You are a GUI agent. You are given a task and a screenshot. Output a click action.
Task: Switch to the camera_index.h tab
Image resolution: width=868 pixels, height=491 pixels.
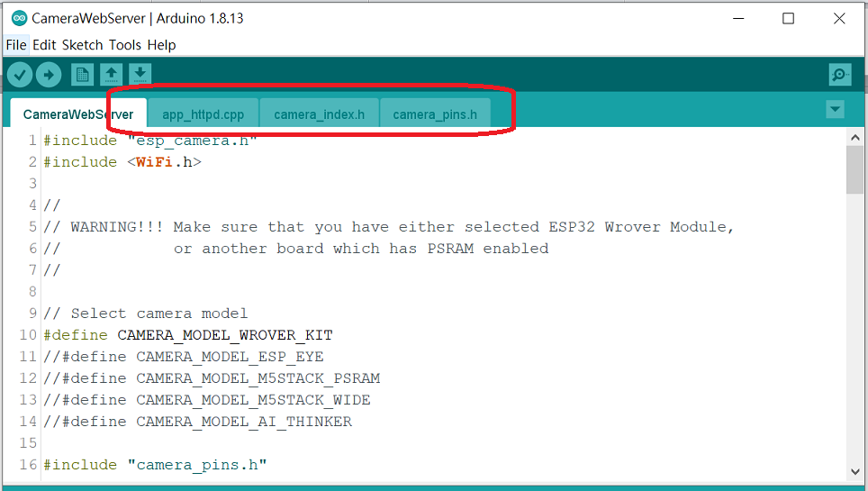(x=320, y=114)
